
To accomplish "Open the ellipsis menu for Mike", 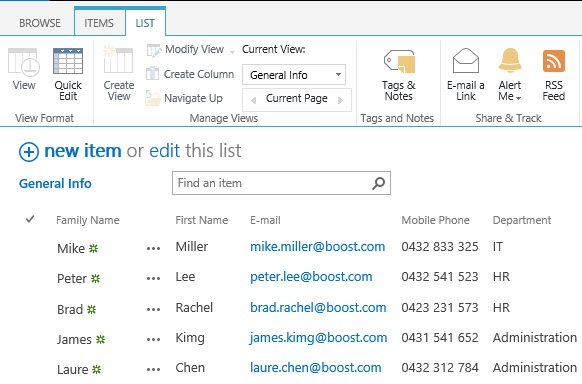I will [x=153, y=248].
